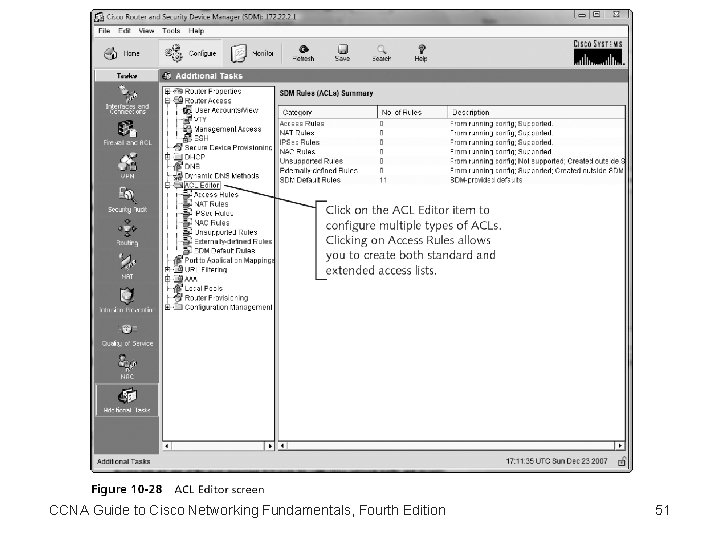Select DNS in the tree
This screenshot has height=540, width=720.
192,166
